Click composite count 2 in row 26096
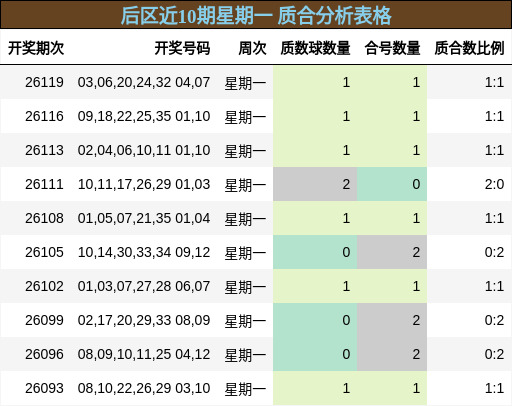This screenshot has height=406, width=512. click(416, 354)
